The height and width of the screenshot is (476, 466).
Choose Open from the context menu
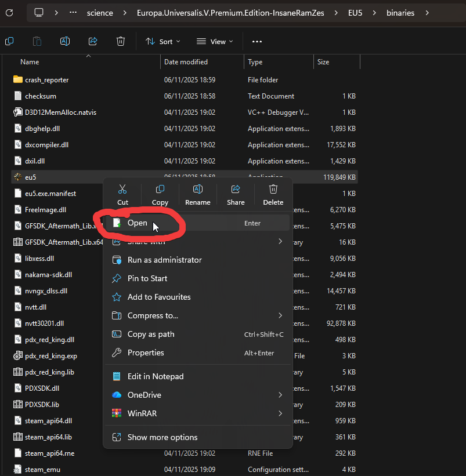click(197, 223)
